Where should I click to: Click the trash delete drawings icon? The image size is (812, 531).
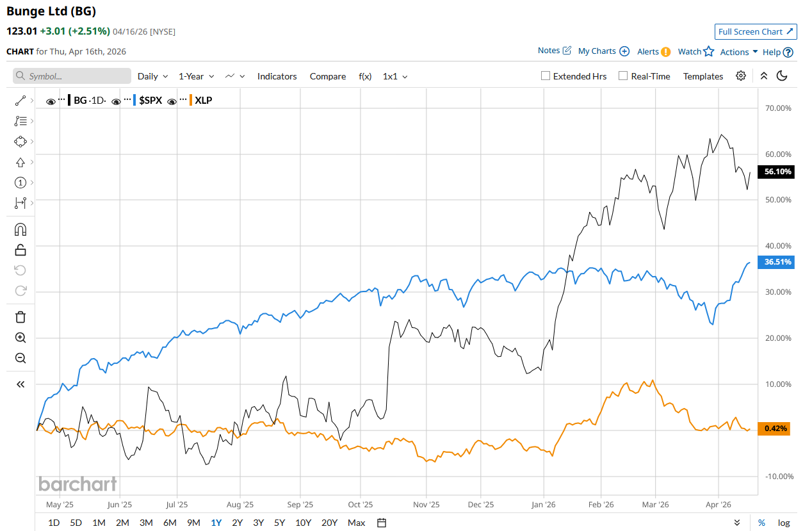20,317
